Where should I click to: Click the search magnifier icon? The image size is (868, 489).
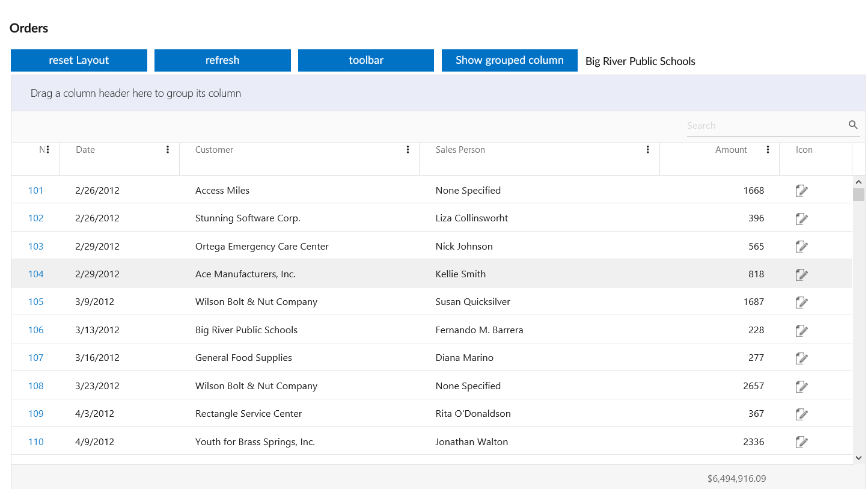point(853,125)
